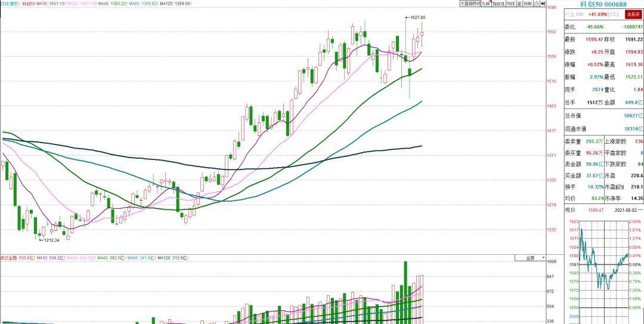Toggle the 均线 moving average button

pos(511,4)
